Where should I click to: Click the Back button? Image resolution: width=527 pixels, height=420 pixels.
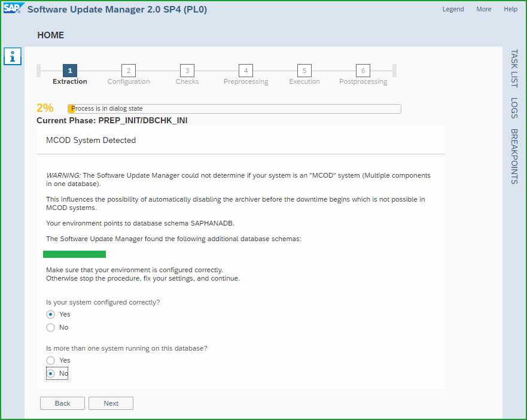coord(63,403)
